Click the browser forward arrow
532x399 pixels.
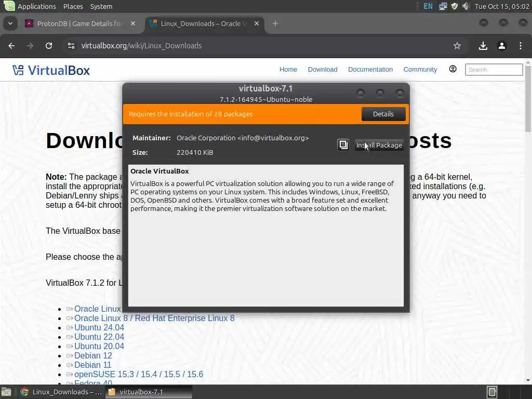[30, 46]
